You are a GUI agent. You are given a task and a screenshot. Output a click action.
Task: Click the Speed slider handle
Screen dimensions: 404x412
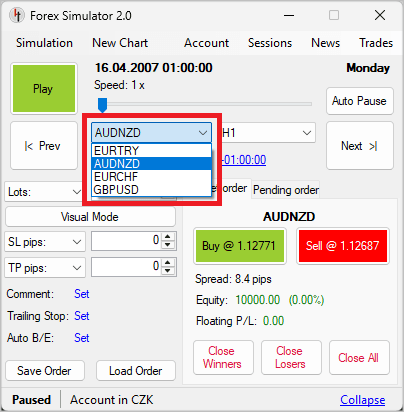[x=102, y=105]
